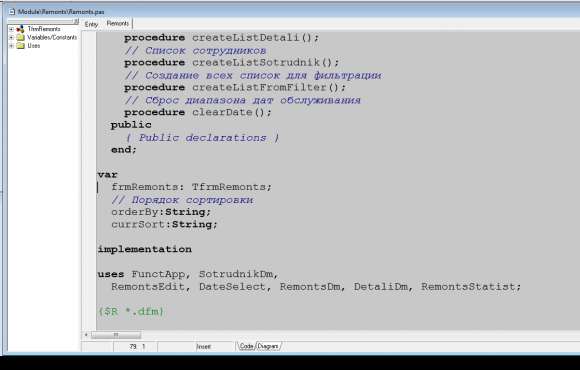This screenshot has height=370, width=580.
Task: Select the Uses label in explorer tree
Action: (34, 46)
